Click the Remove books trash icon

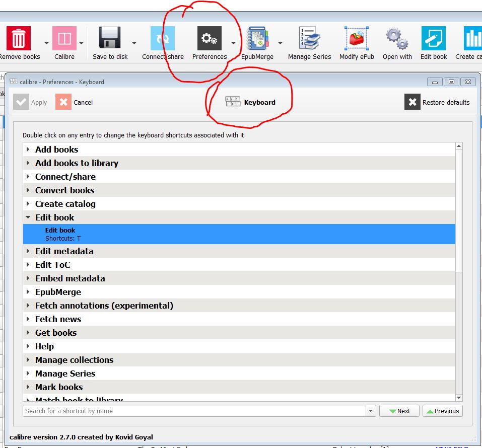pyautogui.click(x=19, y=38)
